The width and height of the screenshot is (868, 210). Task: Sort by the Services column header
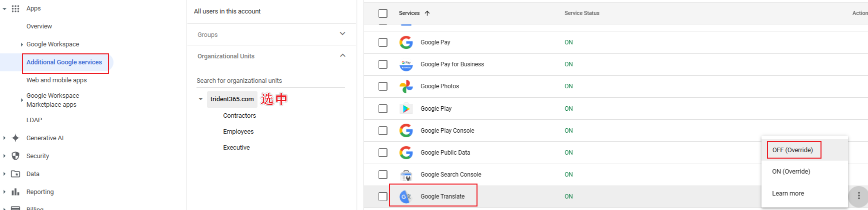click(409, 13)
